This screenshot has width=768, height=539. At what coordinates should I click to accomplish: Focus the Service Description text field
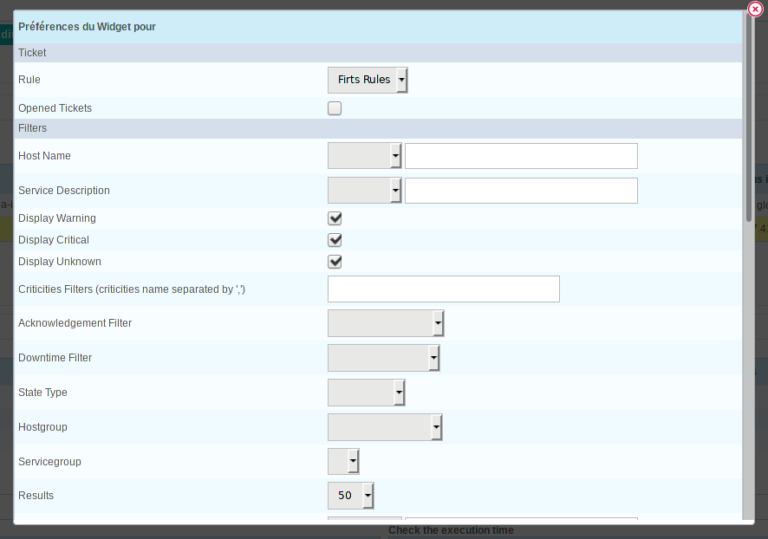(x=521, y=190)
